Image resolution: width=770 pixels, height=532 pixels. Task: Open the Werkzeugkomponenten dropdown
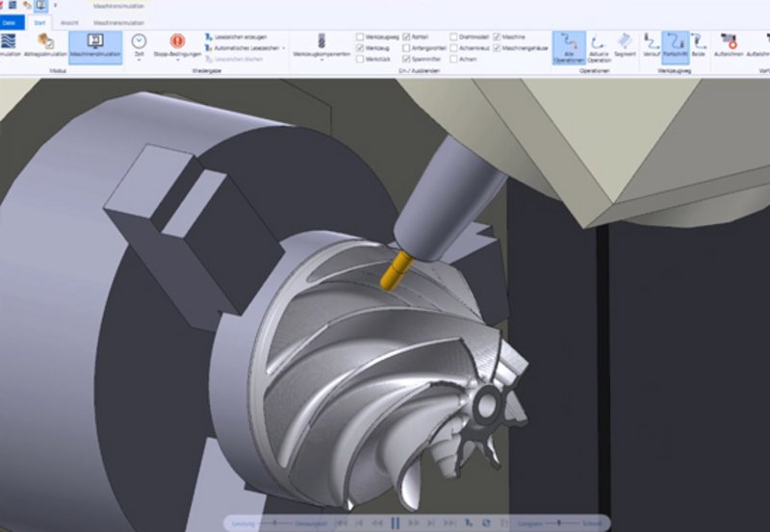click(319, 46)
